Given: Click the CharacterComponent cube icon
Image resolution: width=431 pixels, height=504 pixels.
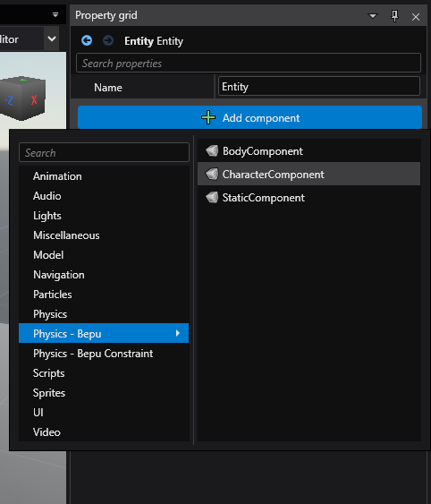Looking at the screenshot, I should coord(212,174).
